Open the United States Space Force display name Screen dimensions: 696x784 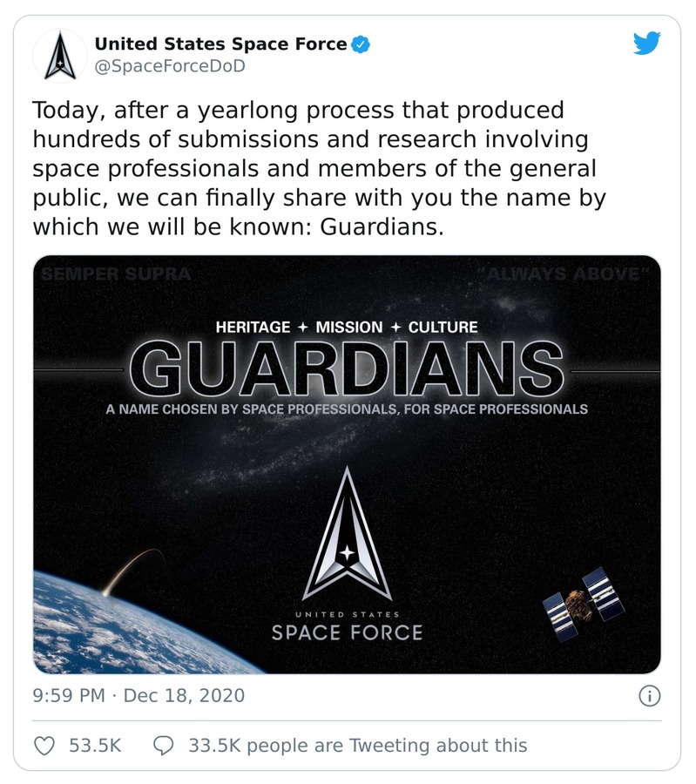pos(221,44)
